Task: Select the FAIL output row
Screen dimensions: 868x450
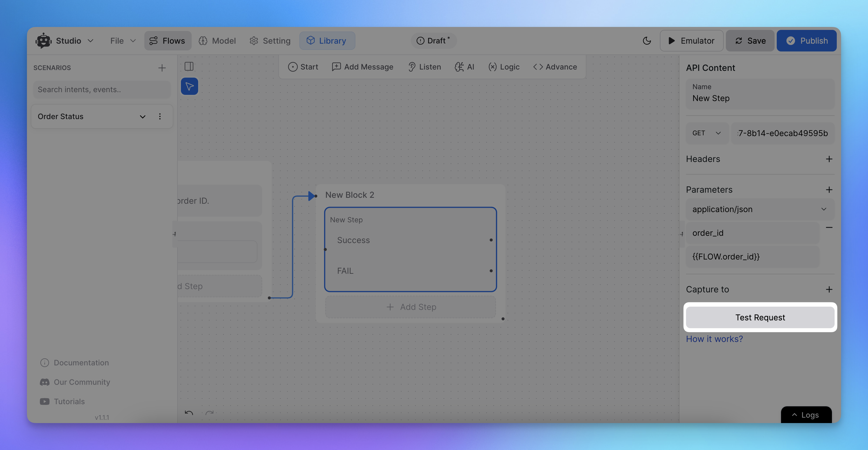Action: tap(410, 271)
